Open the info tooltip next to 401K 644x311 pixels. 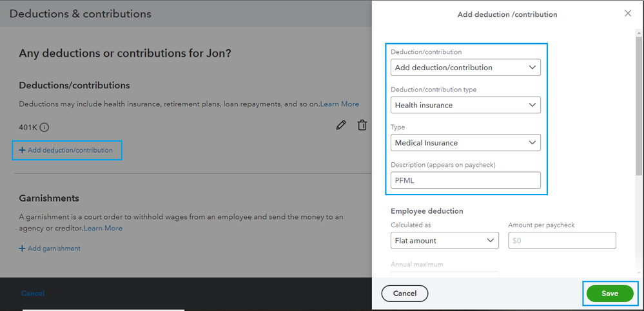44,127
